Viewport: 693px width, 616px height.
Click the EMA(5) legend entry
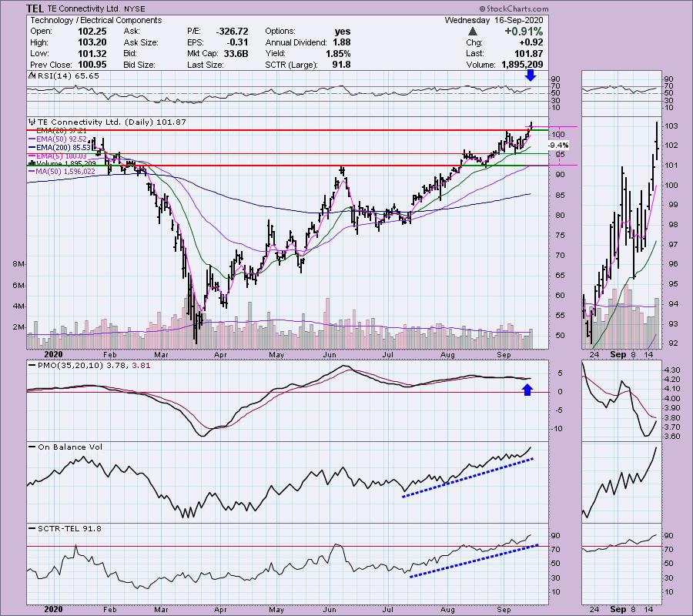[57, 156]
